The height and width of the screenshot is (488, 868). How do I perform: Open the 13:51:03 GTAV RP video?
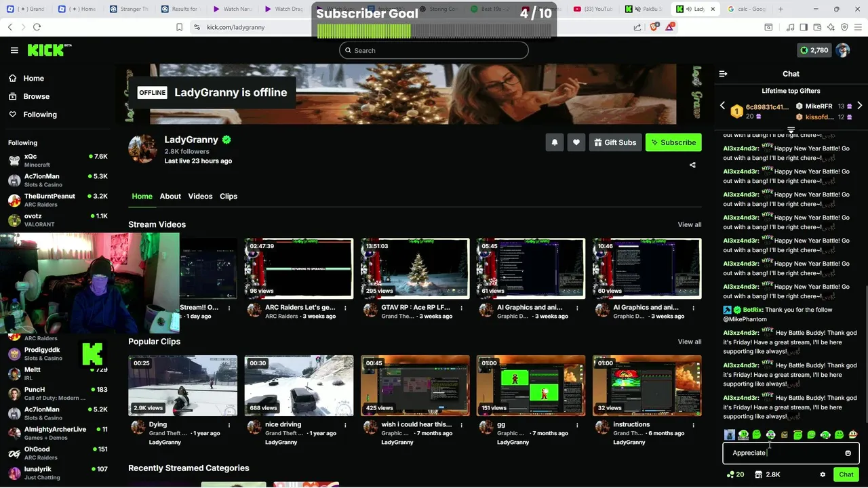(x=415, y=268)
